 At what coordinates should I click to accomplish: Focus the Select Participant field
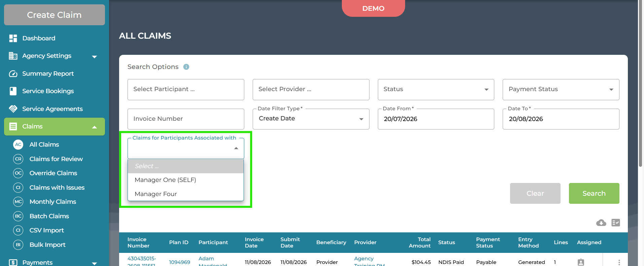click(x=186, y=89)
